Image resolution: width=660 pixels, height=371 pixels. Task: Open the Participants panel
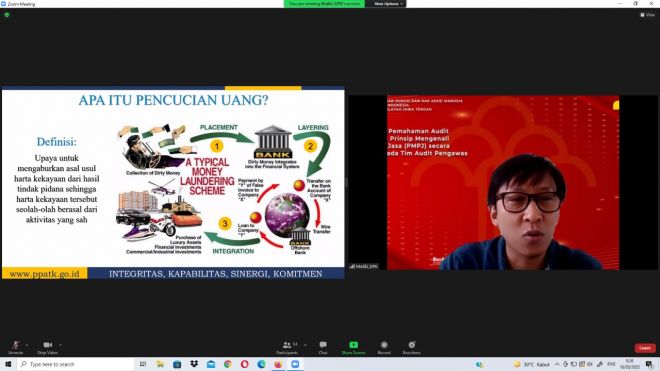coord(287,347)
